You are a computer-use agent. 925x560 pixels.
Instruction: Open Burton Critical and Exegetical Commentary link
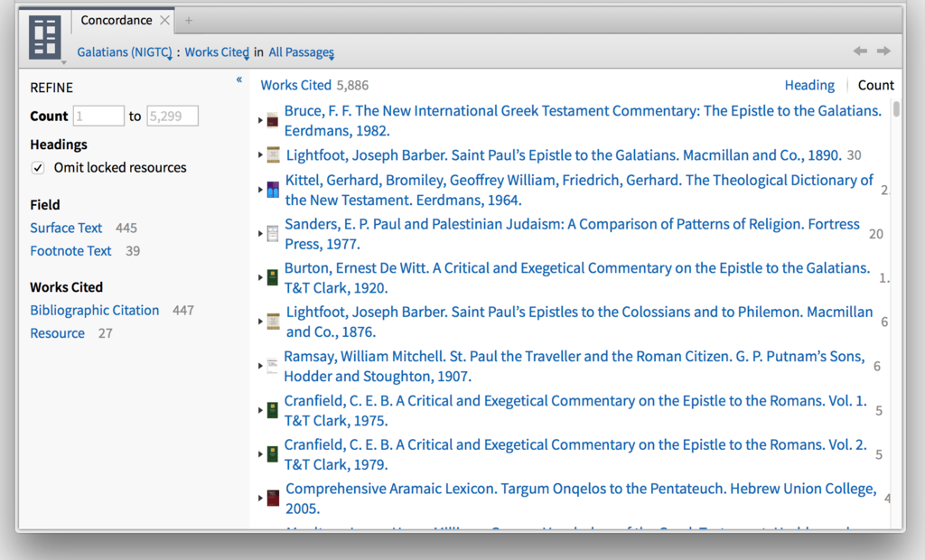pyautogui.click(x=577, y=277)
